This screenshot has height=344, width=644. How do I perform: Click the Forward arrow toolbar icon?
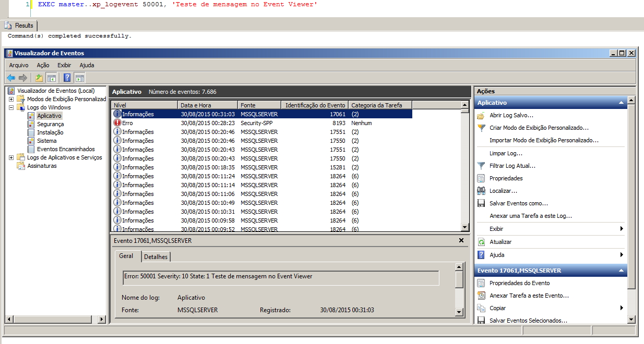click(23, 78)
